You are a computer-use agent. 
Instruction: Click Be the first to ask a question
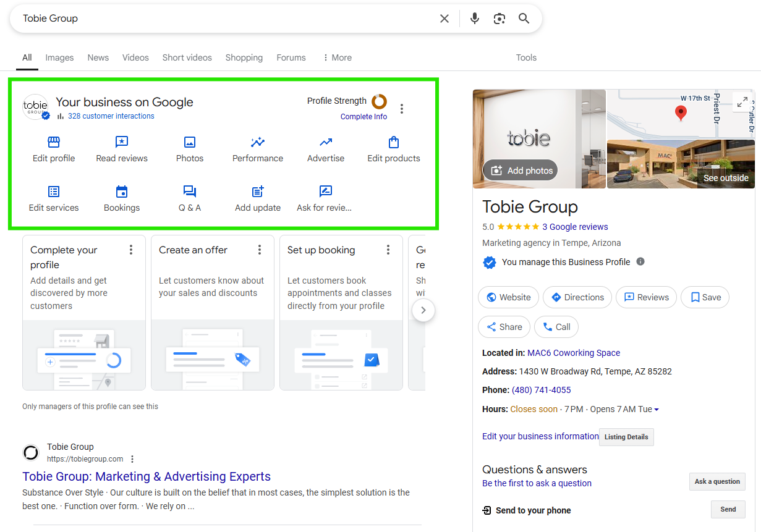(537, 483)
